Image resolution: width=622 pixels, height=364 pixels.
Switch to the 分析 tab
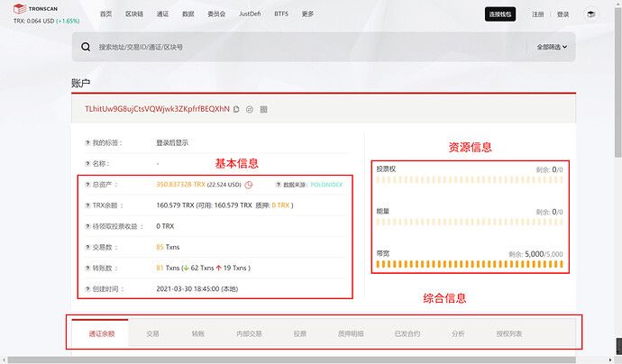pos(458,334)
